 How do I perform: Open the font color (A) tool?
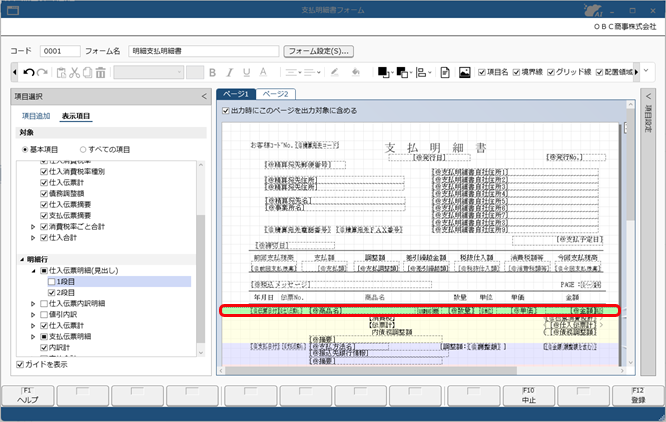click(x=263, y=73)
